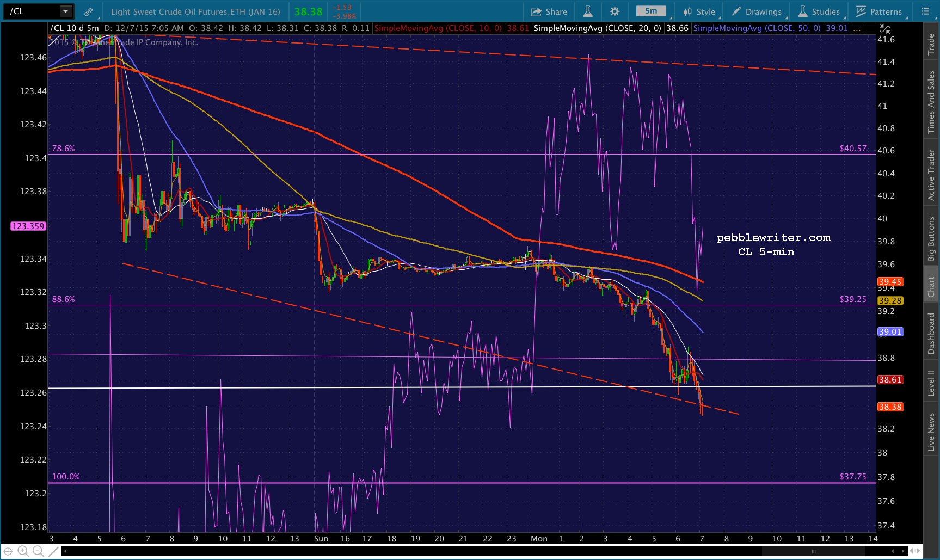Click the time axis scrollbar thumb

814,551
